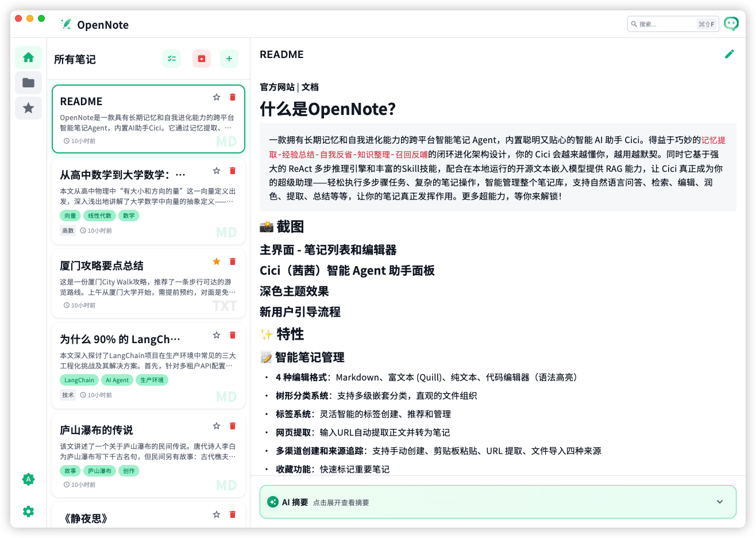Viewport: 756px width, 538px height.
Task: Click the AI 摘要 sparkle icon
Action: point(273,502)
